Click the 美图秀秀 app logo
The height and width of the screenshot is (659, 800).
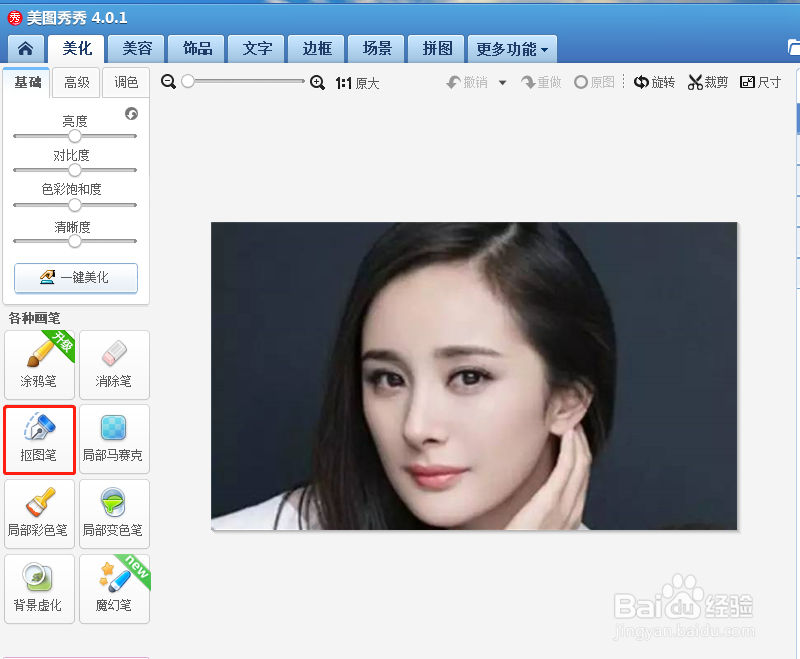15,18
